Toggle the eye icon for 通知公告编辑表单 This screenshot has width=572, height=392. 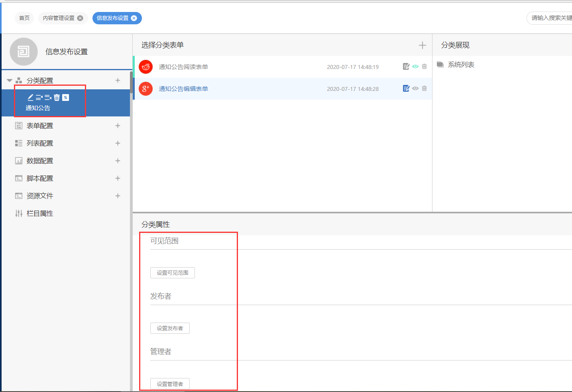click(x=415, y=89)
